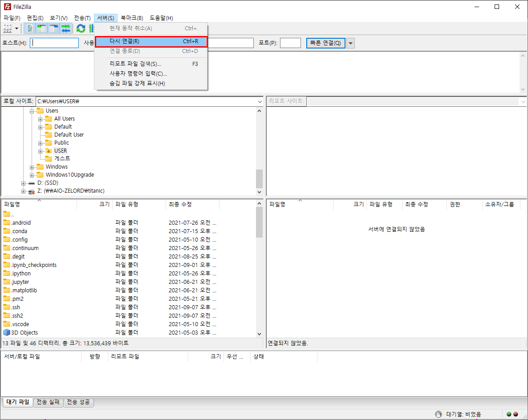
Task: Sort local files by 최종 수정 column
Action: (x=192, y=204)
